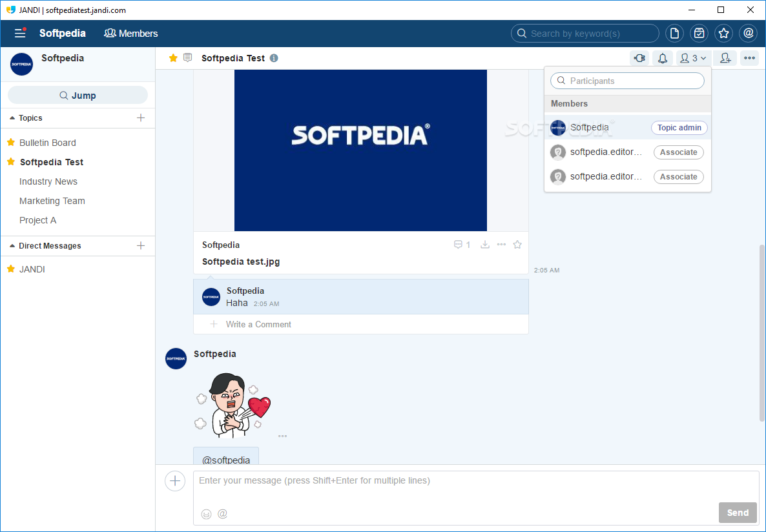
Task: Select member Softpedia in participants list
Action: [x=627, y=127]
